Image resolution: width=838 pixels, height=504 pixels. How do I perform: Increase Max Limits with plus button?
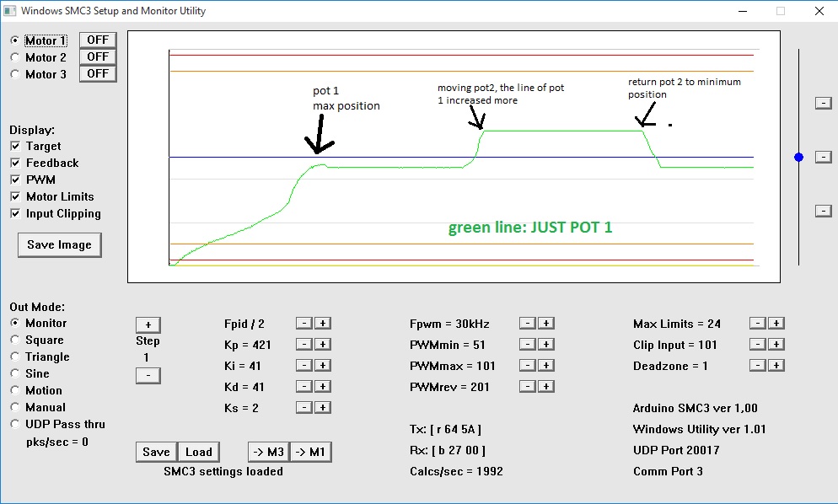(x=776, y=324)
